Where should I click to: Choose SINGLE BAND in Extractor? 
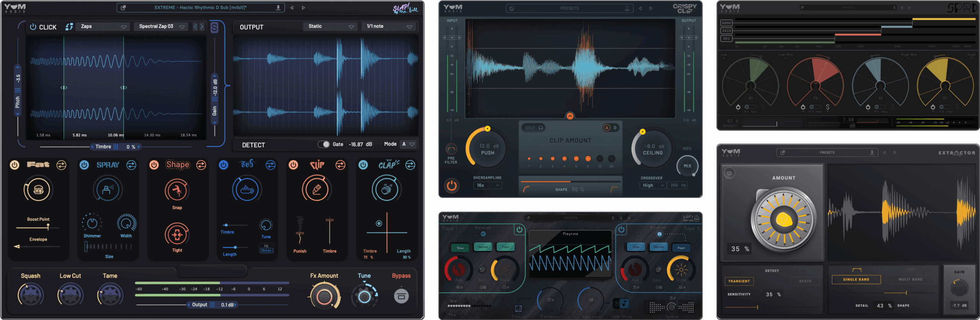[x=856, y=280]
